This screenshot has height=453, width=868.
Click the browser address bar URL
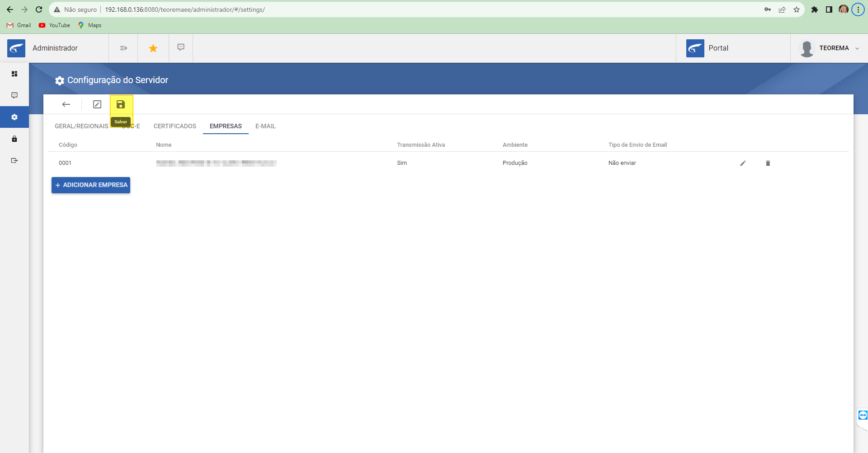[185, 9]
